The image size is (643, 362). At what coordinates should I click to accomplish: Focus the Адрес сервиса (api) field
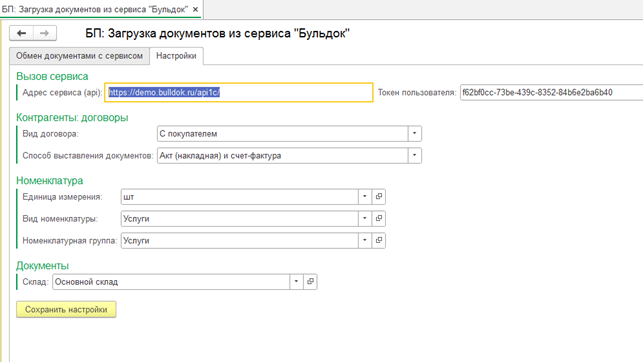(239, 92)
